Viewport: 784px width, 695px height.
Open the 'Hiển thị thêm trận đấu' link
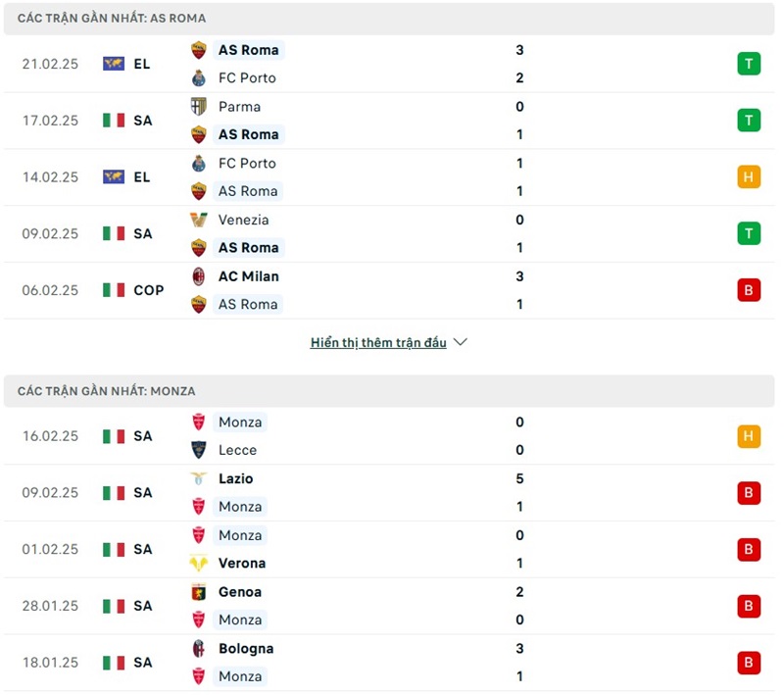click(378, 342)
